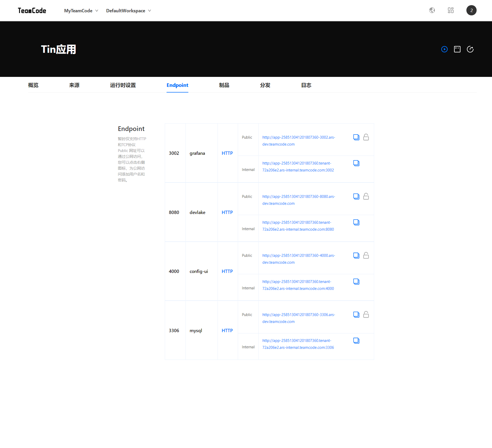Viewport: 492px width, 448px height.
Task: Expand the DefaultWorkspace dropdown
Action: [x=128, y=11]
